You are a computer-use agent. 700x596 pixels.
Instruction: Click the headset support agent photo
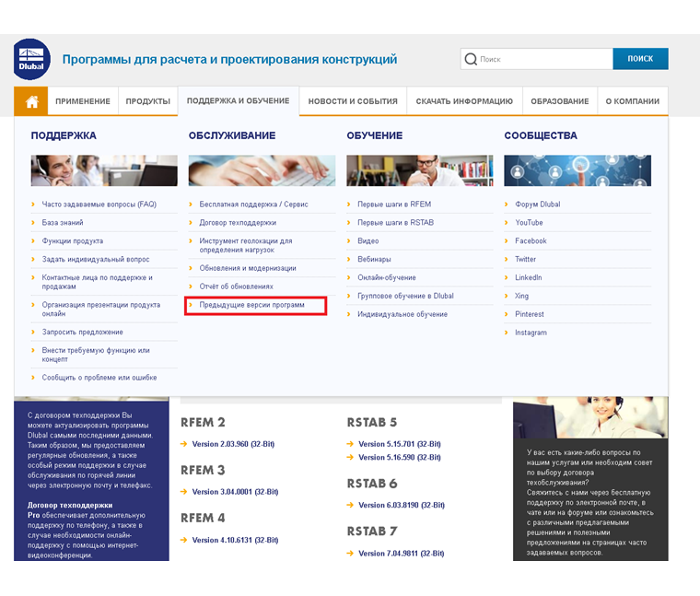(590, 417)
